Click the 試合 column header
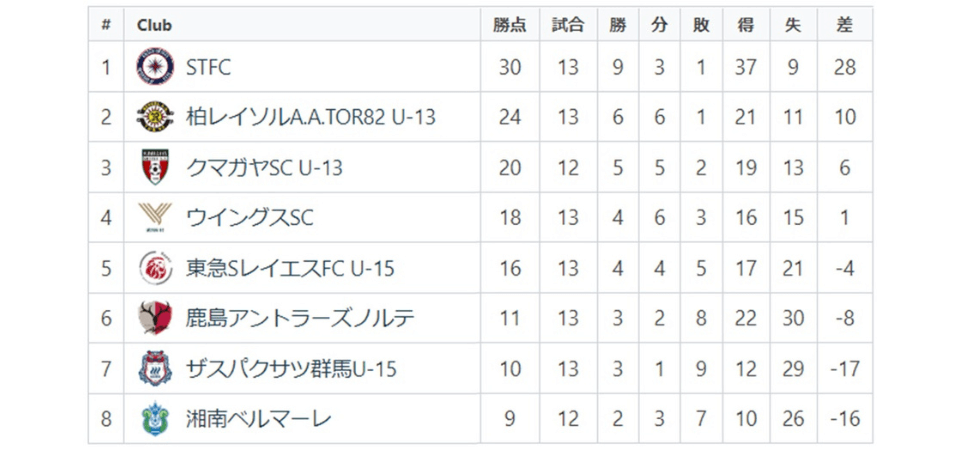The width and height of the screenshot is (960, 450). 567,25
